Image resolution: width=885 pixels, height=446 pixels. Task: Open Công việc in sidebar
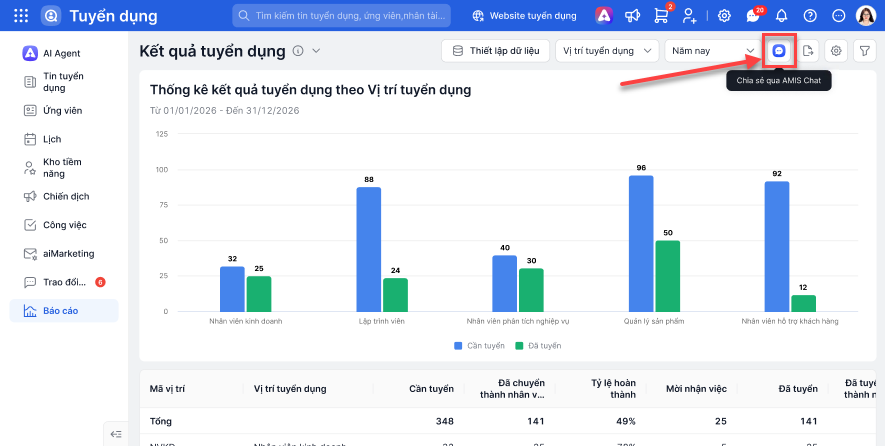[x=64, y=225]
